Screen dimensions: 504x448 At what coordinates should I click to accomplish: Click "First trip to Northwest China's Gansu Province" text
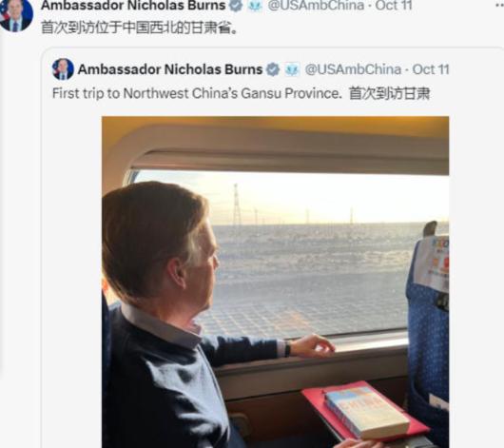pos(196,93)
